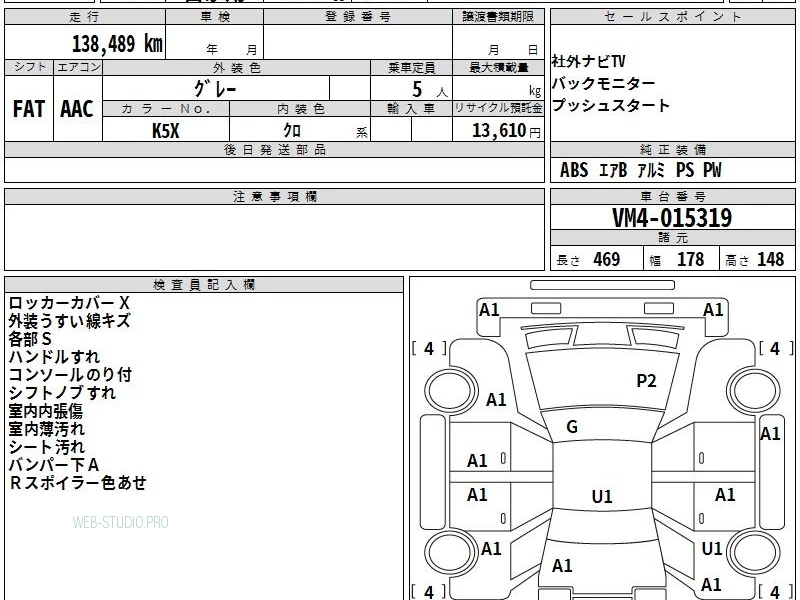Image resolution: width=800 pixels, height=600 pixels.
Task: Select the sales point プッシュスタート
Action: tap(611, 105)
